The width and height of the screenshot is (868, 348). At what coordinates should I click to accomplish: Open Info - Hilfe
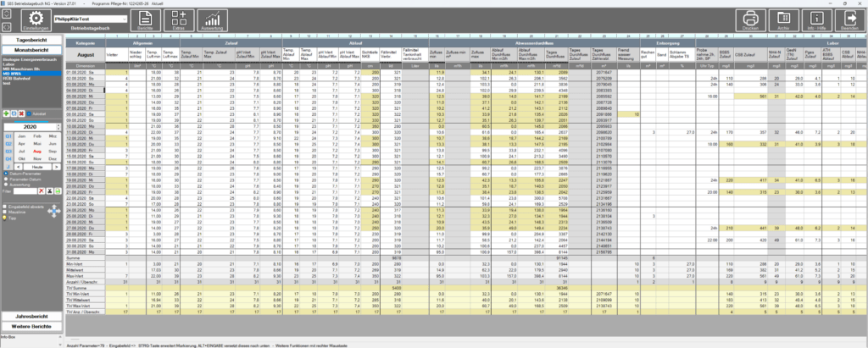817,20
